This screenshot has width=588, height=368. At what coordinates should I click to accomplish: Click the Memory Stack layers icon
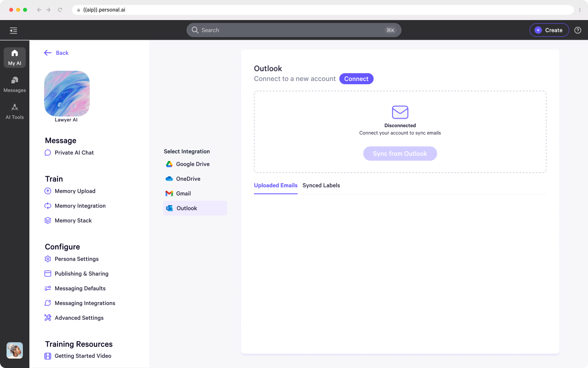click(48, 220)
